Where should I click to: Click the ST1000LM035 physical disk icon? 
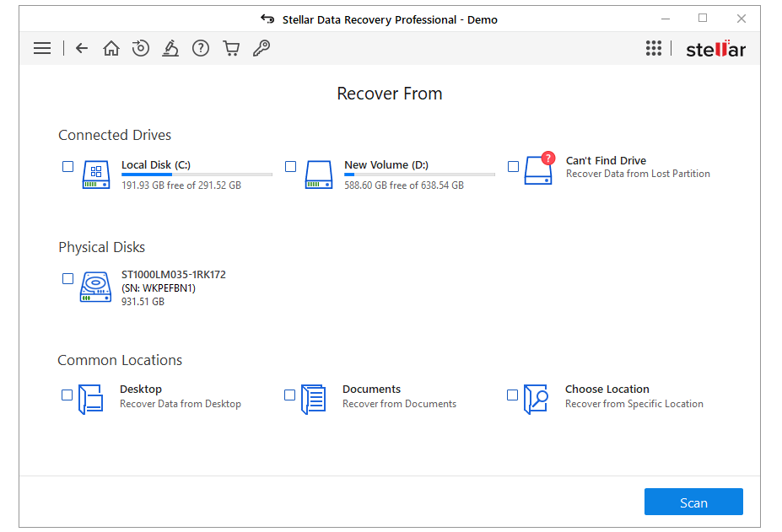click(95, 287)
